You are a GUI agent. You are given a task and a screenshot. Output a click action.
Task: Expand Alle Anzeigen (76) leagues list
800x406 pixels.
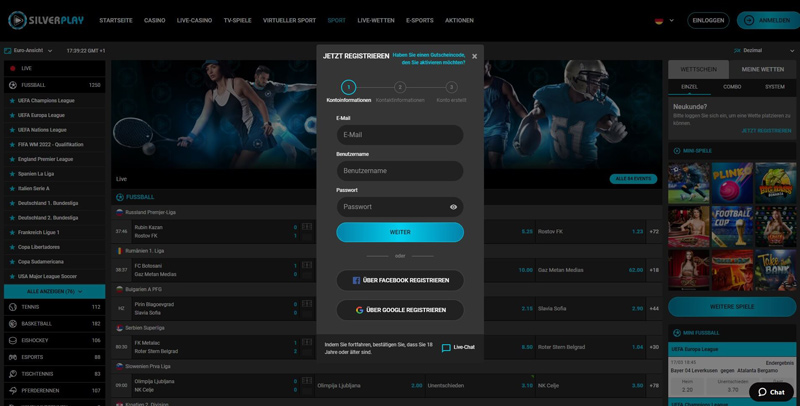point(55,292)
